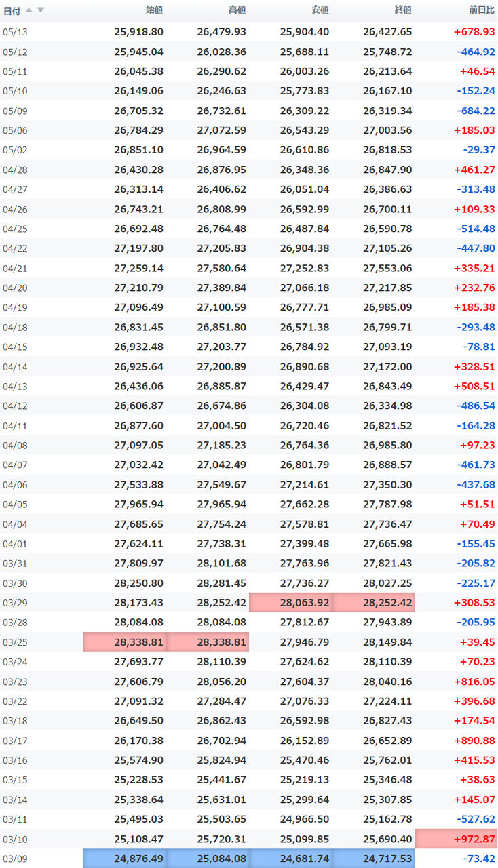
Task: Click the low price 24,966.50
Action: click(x=304, y=818)
